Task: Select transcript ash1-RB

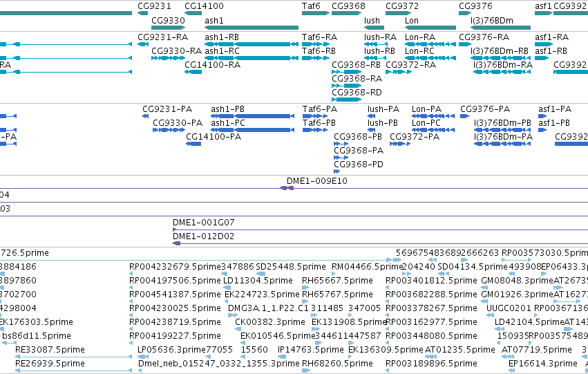Action: [x=252, y=44]
